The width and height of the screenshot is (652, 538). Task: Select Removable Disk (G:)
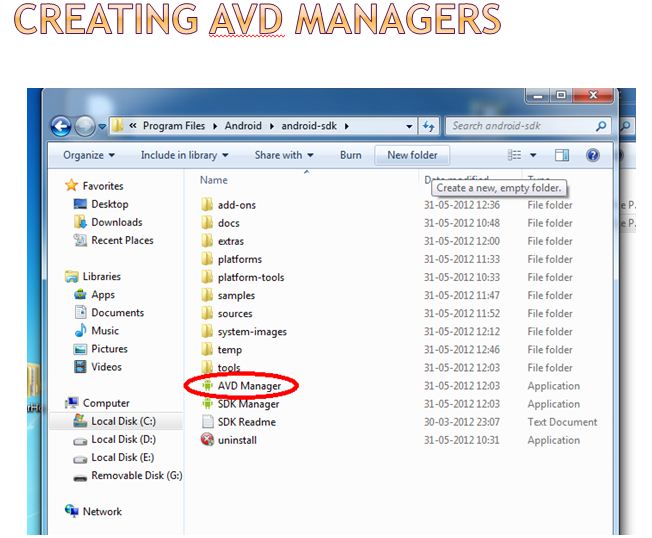point(137,476)
